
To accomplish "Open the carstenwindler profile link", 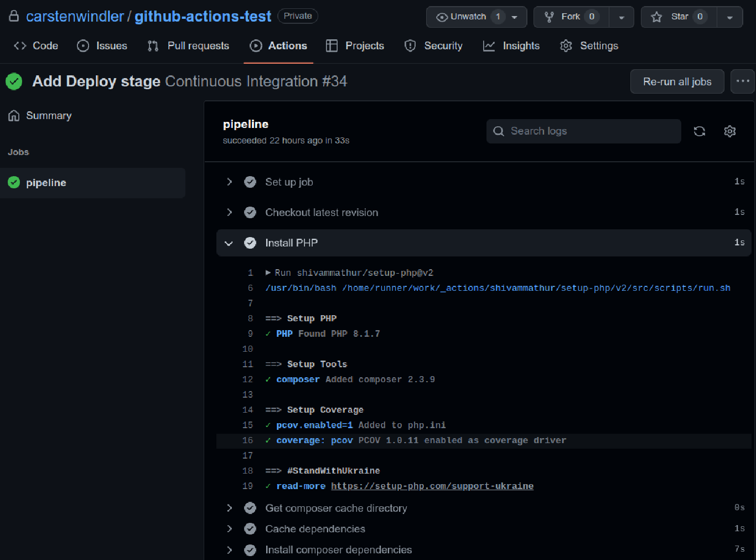I will click(x=75, y=17).
